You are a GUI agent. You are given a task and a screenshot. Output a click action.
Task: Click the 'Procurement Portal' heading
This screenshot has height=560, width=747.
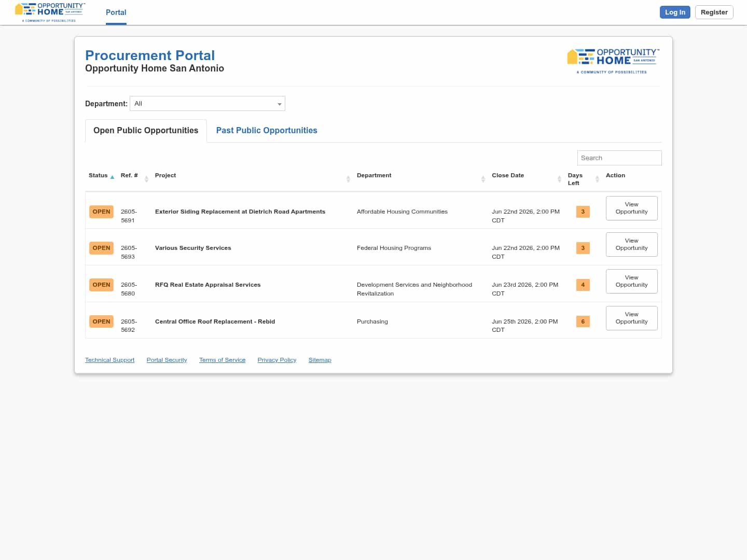(x=150, y=55)
